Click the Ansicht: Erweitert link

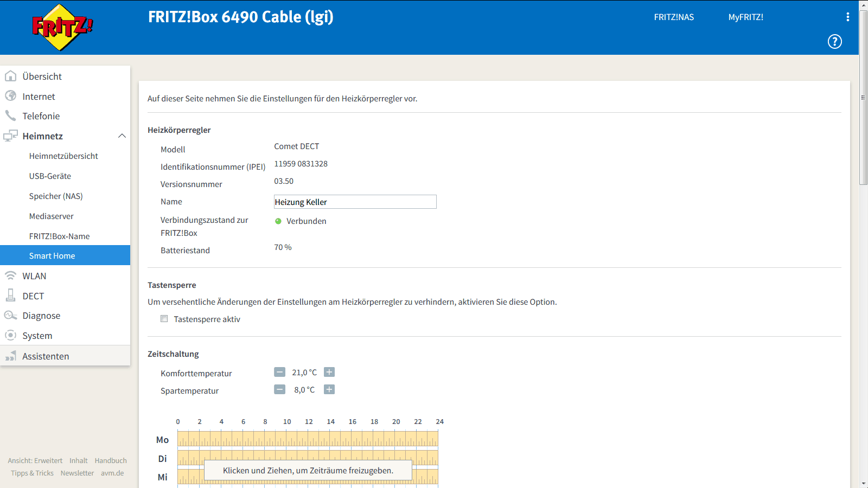point(35,460)
